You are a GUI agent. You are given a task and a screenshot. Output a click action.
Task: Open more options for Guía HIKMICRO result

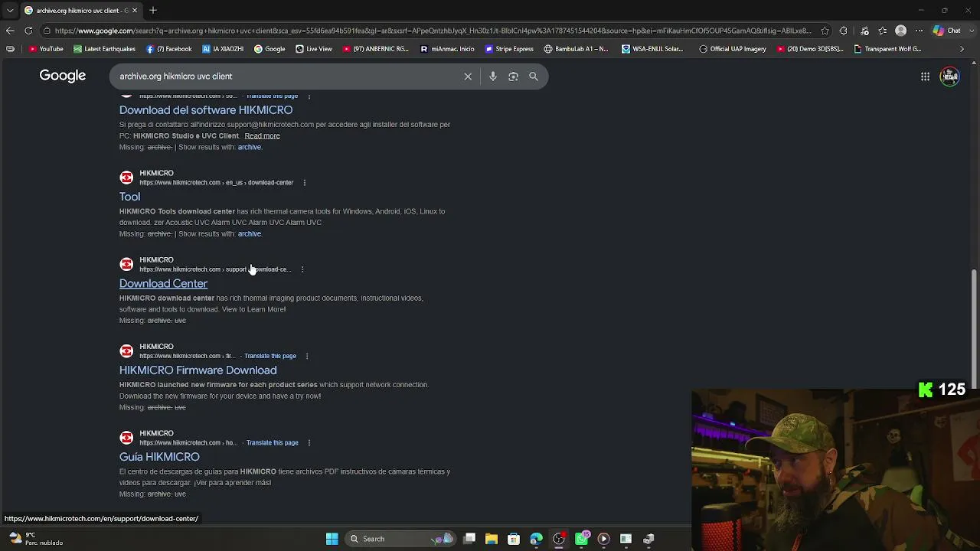pos(309,443)
